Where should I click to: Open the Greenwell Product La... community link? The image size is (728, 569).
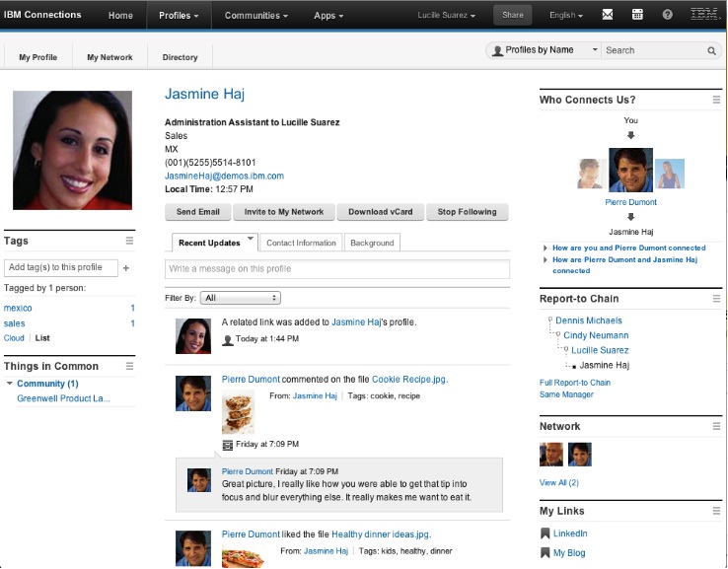click(63, 398)
